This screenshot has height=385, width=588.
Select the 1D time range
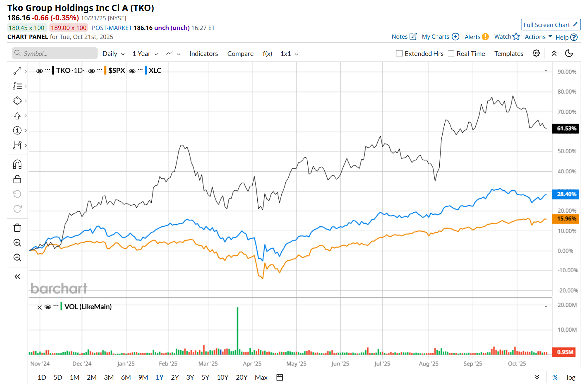(x=42, y=377)
